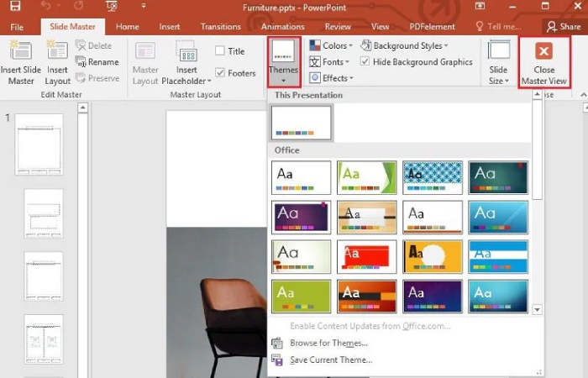Select the blue-and-white banded theme thumbnail
This screenshot has width=588, height=378.
click(498, 257)
